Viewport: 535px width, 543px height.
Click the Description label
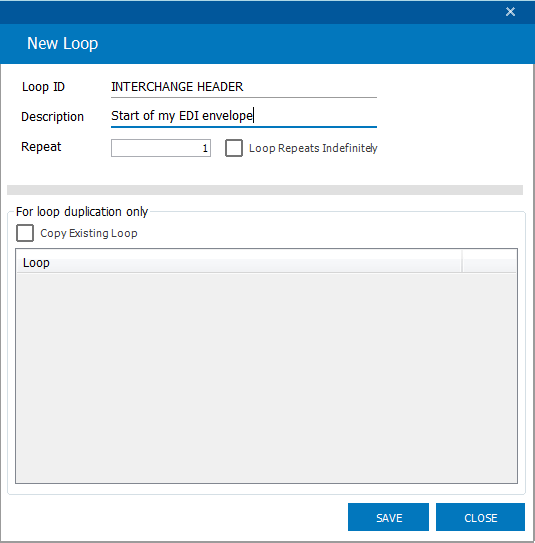click(x=53, y=117)
